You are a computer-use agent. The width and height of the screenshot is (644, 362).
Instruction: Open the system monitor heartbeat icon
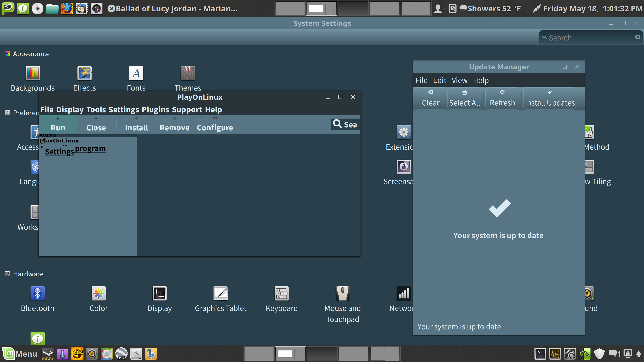coord(555,354)
